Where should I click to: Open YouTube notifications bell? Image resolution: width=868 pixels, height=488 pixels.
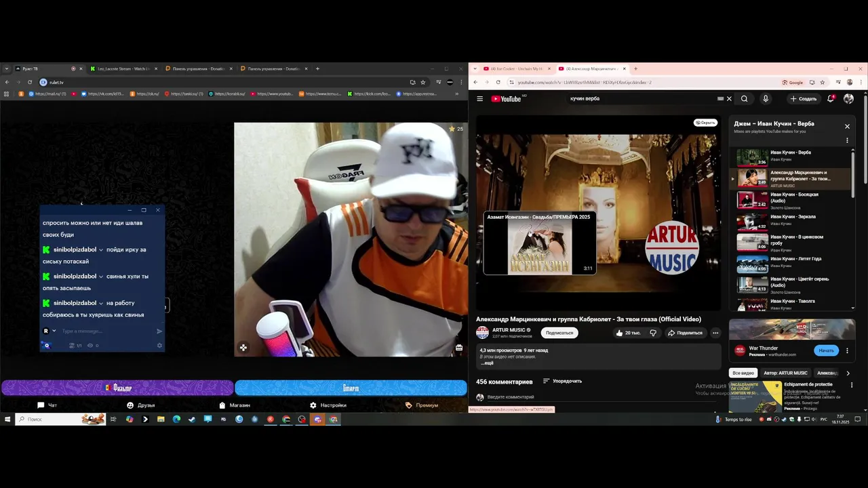(831, 99)
